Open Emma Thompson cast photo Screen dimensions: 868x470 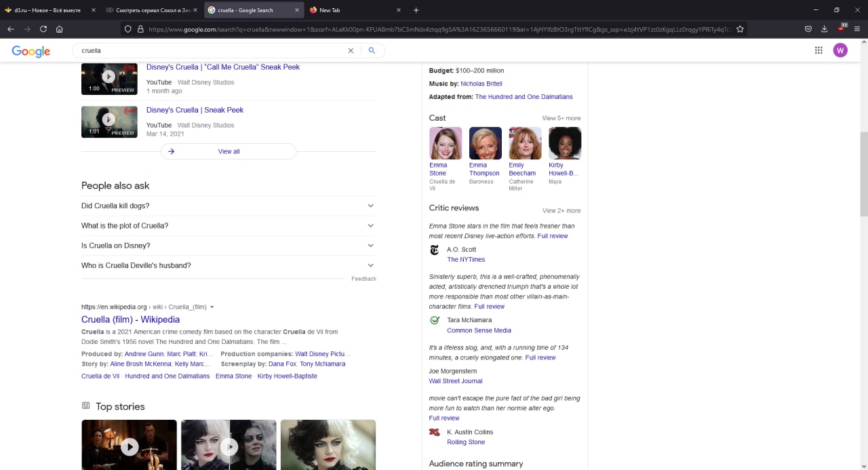(x=486, y=143)
